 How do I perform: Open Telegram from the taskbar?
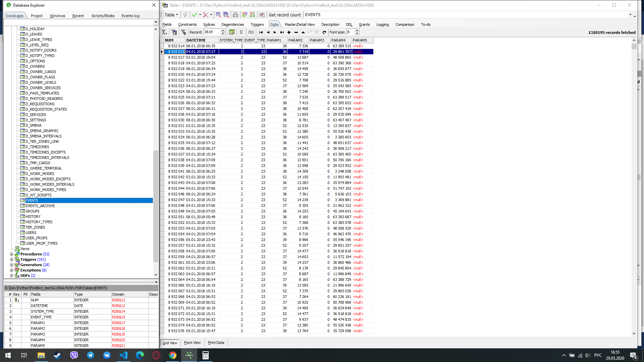91,355
